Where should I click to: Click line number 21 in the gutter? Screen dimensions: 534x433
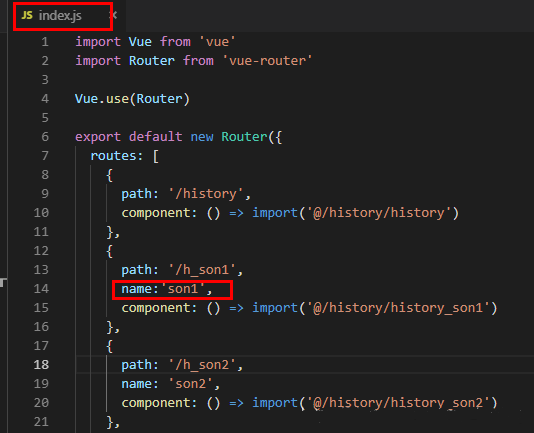point(41,422)
